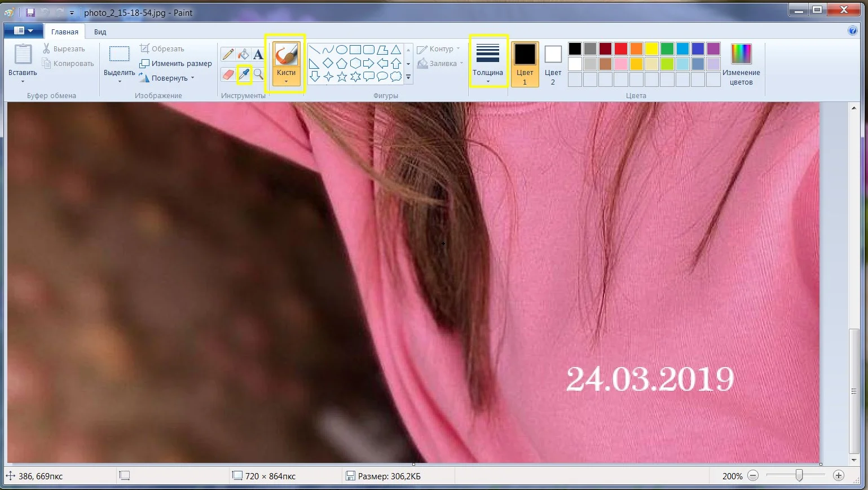Click Изменение цветов edit colors button
868x490 pixels.
coord(741,64)
